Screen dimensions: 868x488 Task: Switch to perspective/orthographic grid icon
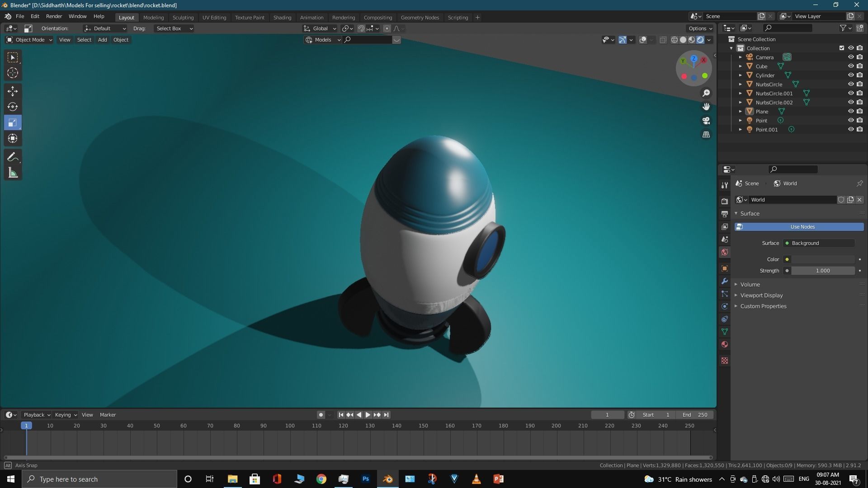click(706, 135)
